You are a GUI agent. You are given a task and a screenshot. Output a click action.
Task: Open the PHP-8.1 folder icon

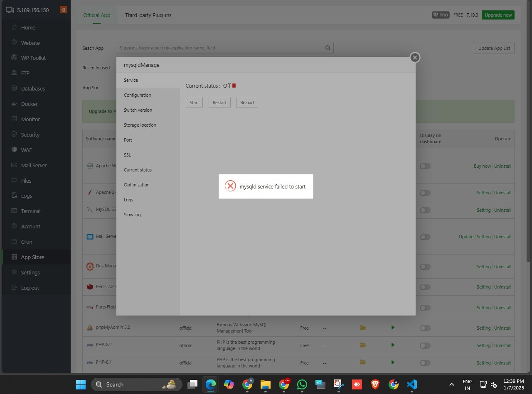click(363, 362)
